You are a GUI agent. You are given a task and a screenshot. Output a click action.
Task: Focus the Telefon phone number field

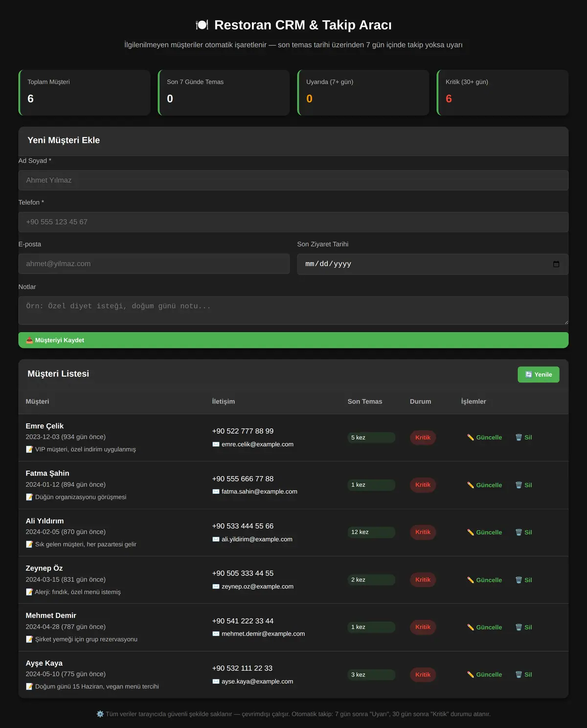[293, 222]
